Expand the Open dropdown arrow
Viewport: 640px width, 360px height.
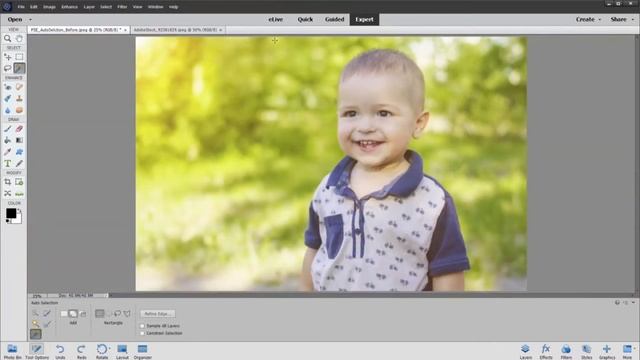[x=30, y=20]
